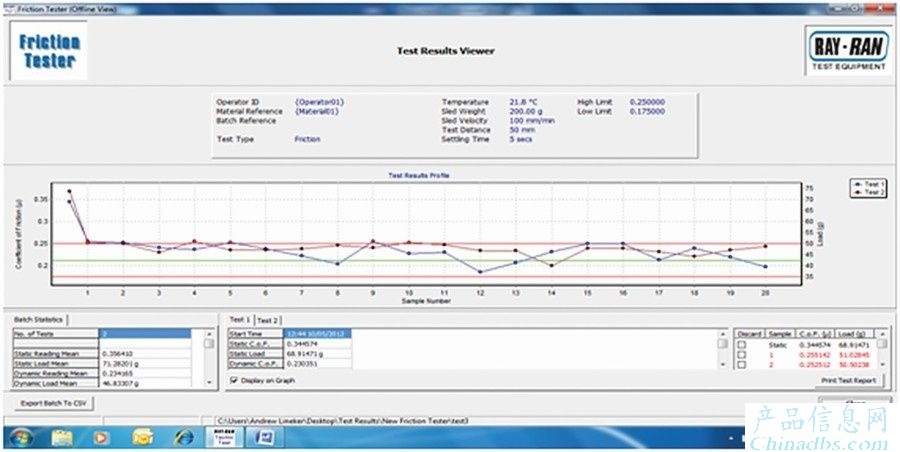Click the Low Limit value 0.175000
This screenshot has width=900, height=452.
pos(647,111)
